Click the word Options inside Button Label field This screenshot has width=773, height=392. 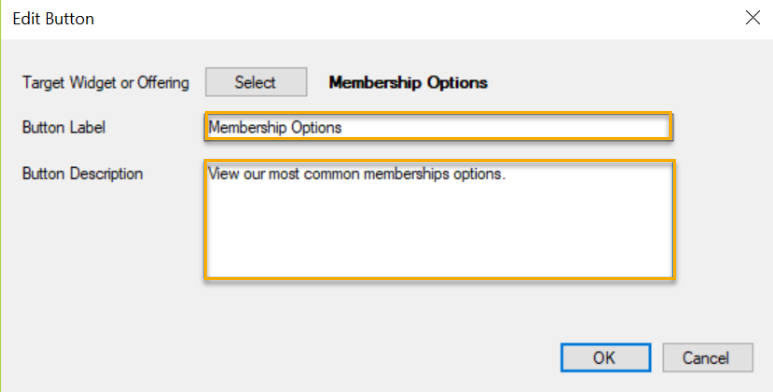[x=316, y=128]
